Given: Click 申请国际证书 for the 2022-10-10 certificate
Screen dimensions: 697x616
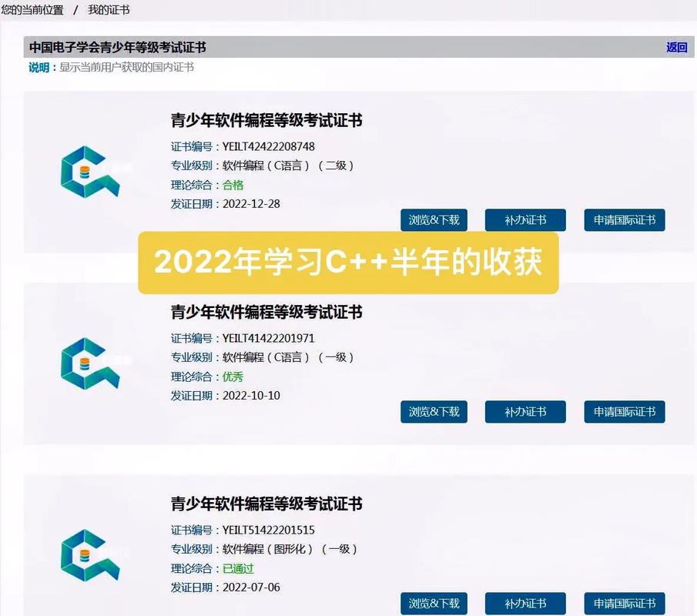Looking at the screenshot, I should pos(625,411).
